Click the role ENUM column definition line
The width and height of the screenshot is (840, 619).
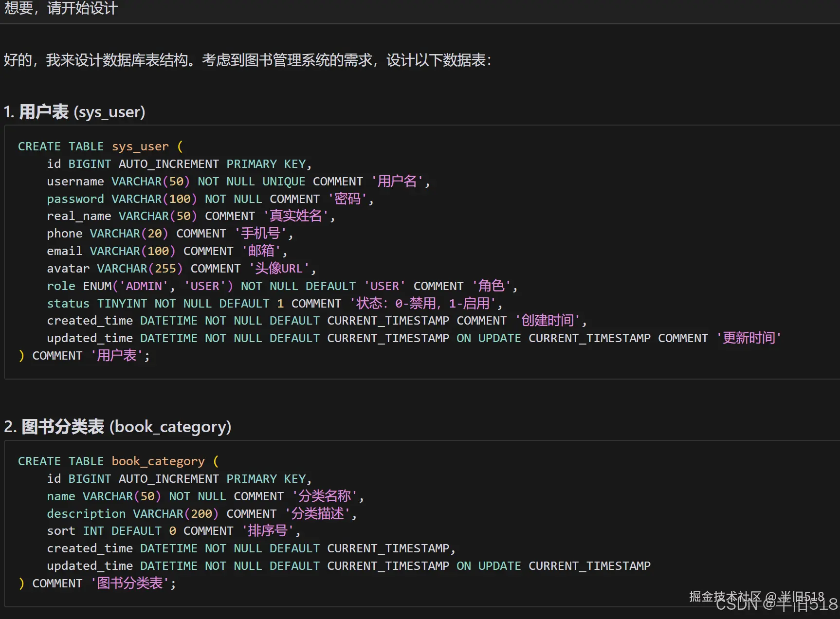point(282,286)
